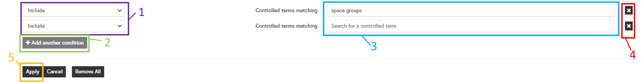Click the 'Search for a controlled term' box
The image size is (644, 82).
(x=470, y=26)
